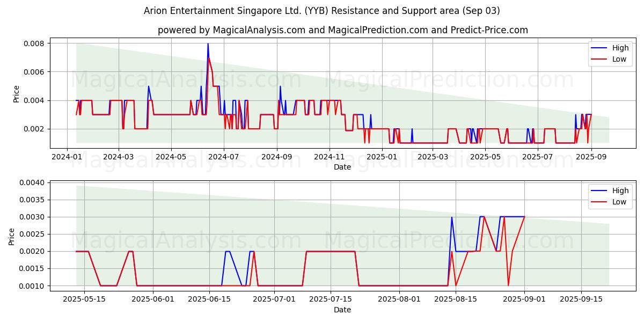Click the '0.0040' y-axis tick on bottom chart

(x=33, y=182)
